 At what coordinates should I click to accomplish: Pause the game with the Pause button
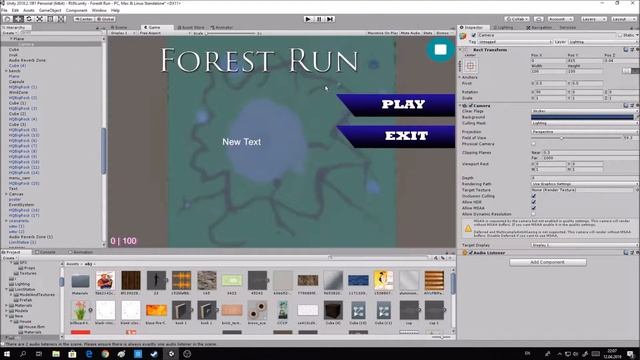pos(319,19)
